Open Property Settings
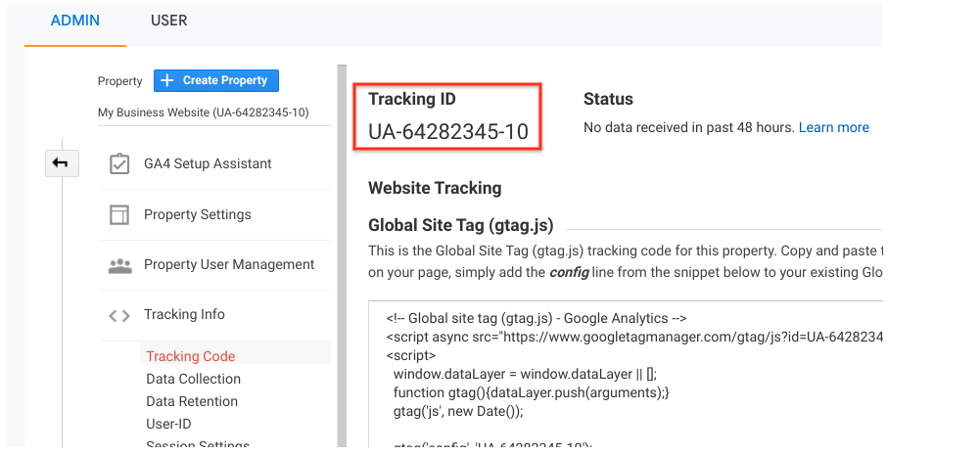Viewport: 980px width, 456px height. coord(198,215)
